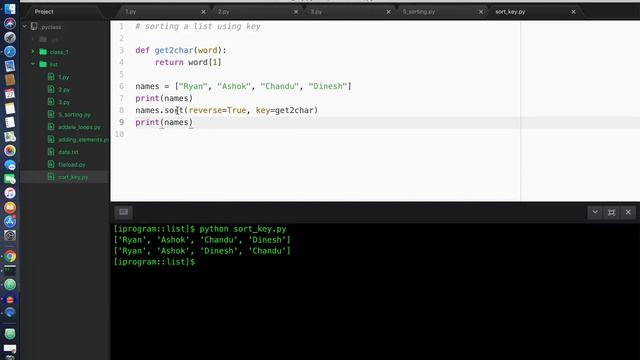Close the 5_sorting.py tab
Screen dimensions: 640x360
pos(481,12)
